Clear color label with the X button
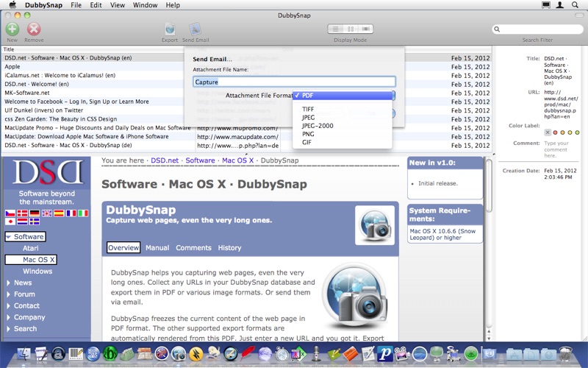 tap(548, 132)
